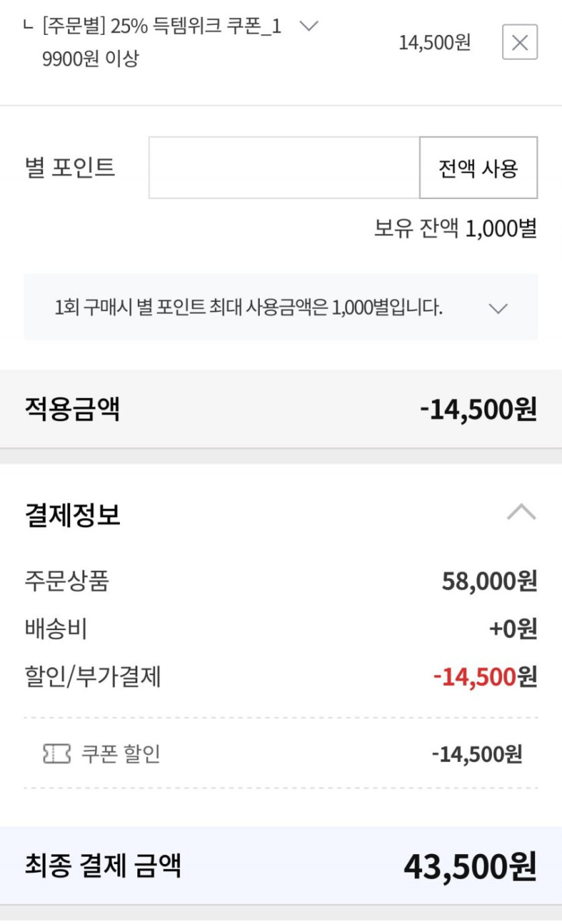
Task: Click the red -14,500 discount amount
Action: pos(475,677)
